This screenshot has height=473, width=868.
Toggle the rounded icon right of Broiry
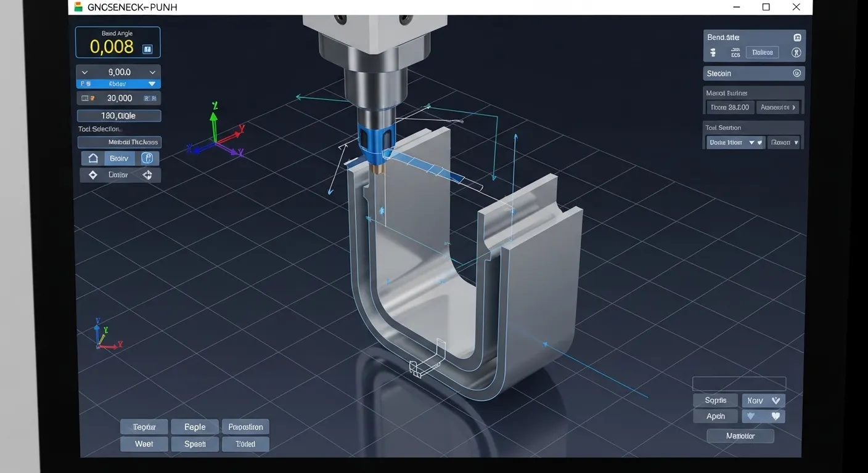(147, 158)
